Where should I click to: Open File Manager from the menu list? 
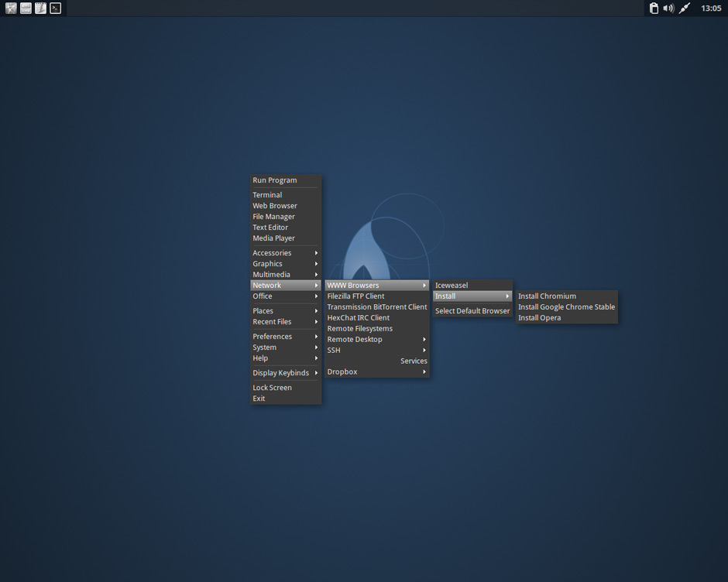point(286,216)
